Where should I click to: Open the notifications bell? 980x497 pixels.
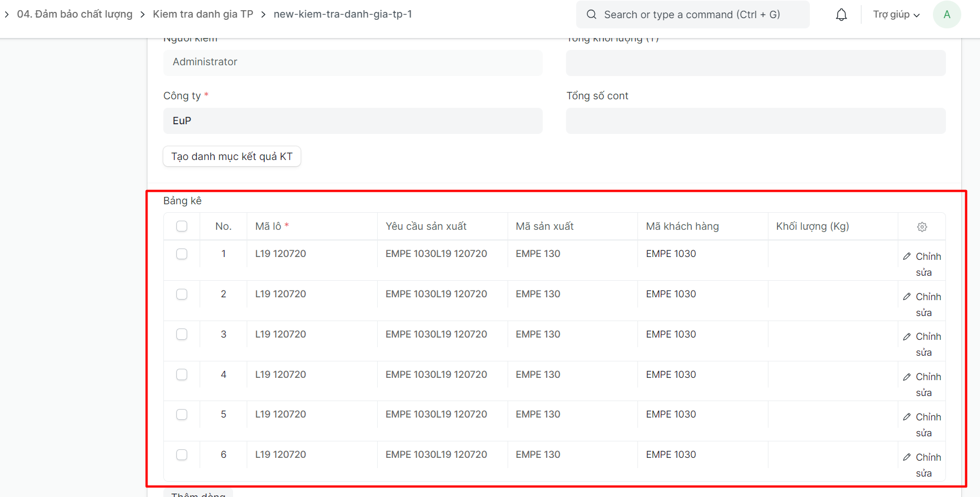(x=841, y=15)
